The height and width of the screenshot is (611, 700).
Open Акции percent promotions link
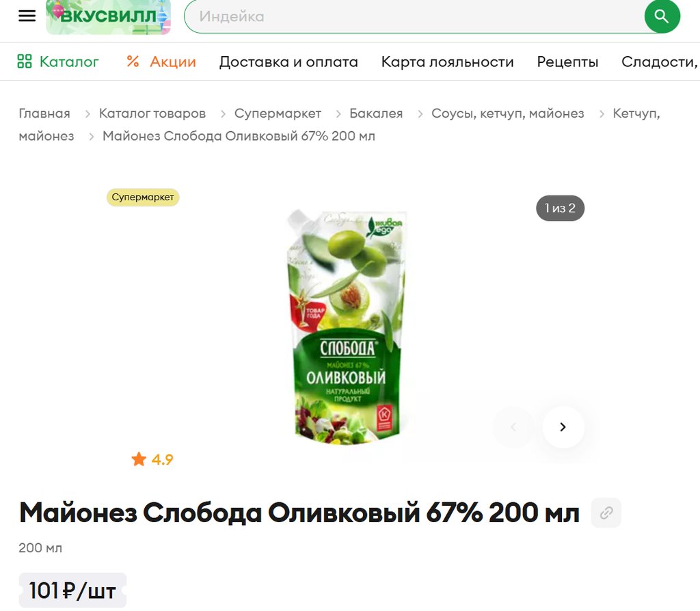tap(161, 62)
